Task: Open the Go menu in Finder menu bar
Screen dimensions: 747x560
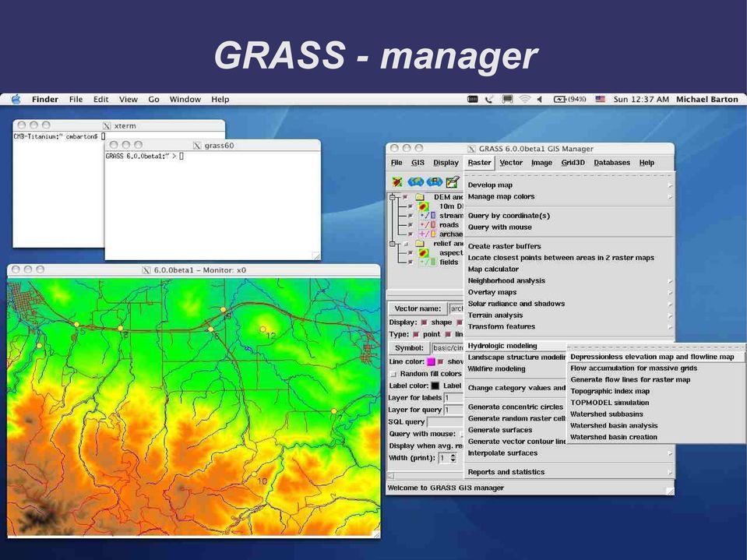Action: coord(153,99)
